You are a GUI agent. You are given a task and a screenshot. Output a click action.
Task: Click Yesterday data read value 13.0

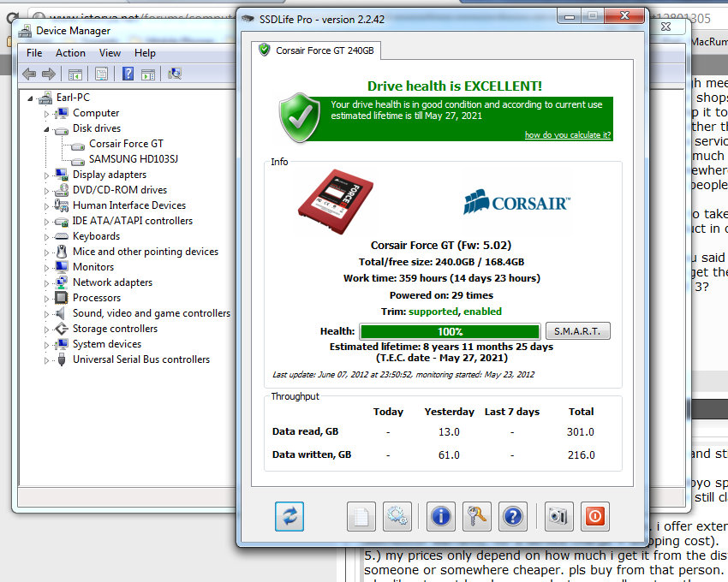click(x=449, y=431)
